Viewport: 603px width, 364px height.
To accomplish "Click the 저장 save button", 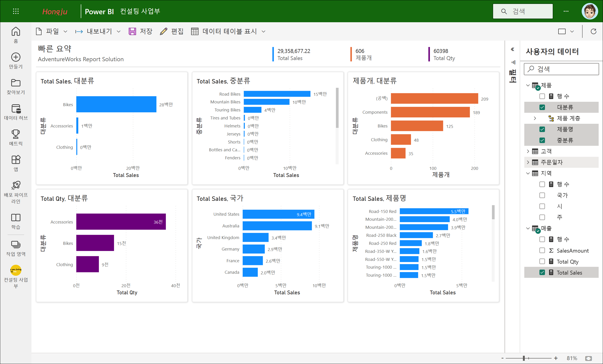I will click(x=140, y=31).
